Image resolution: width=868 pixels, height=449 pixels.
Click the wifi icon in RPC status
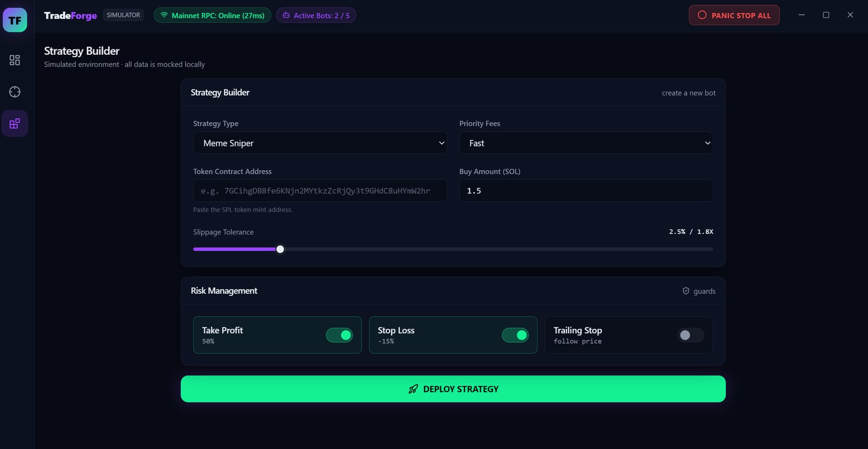pyautogui.click(x=164, y=15)
